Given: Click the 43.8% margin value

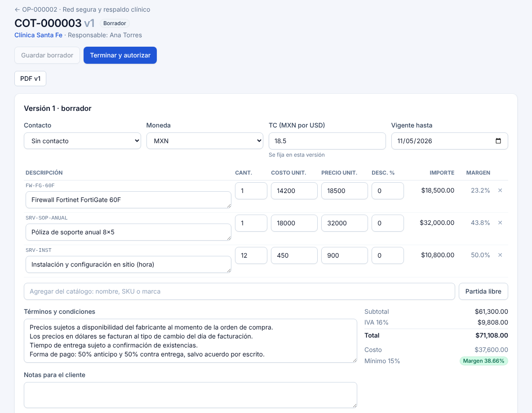Looking at the screenshot, I should [x=480, y=223].
